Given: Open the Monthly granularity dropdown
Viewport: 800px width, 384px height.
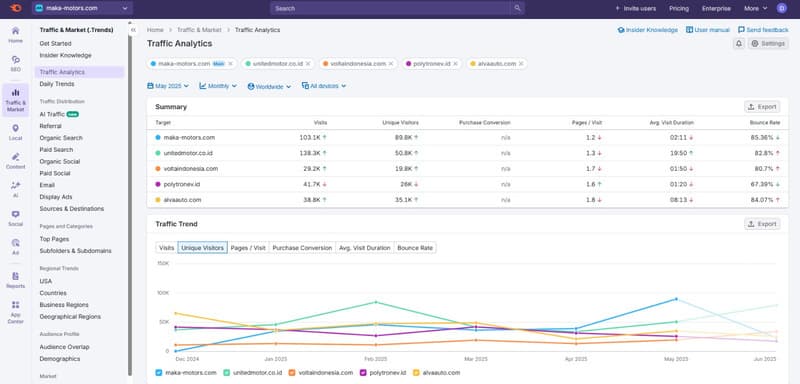Looking at the screenshot, I should tap(218, 86).
